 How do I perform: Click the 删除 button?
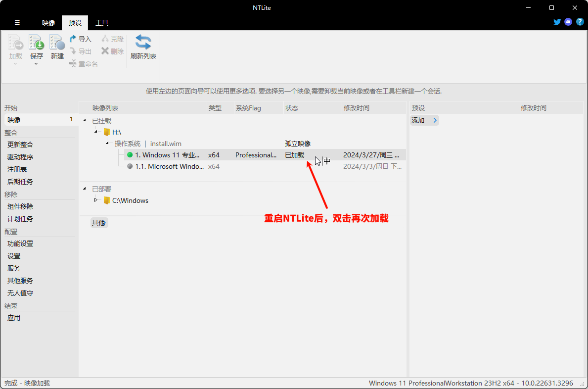coord(112,51)
